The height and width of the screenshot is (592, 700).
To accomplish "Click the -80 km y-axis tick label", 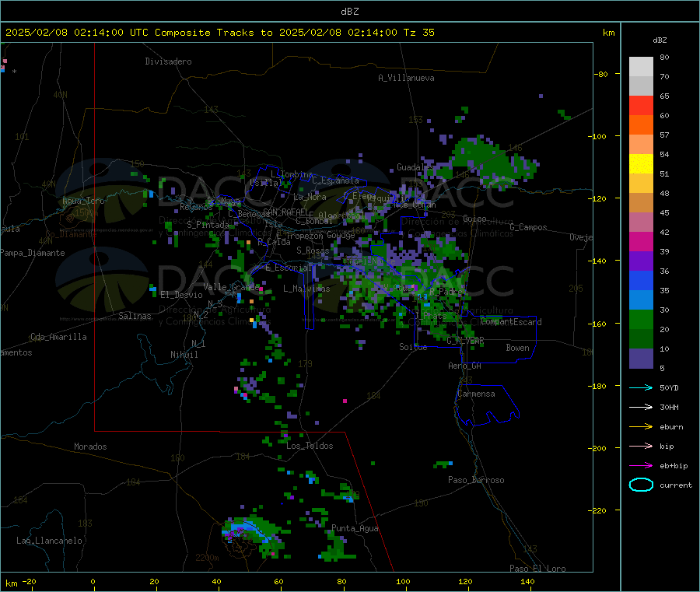I will pyautogui.click(x=600, y=74).
